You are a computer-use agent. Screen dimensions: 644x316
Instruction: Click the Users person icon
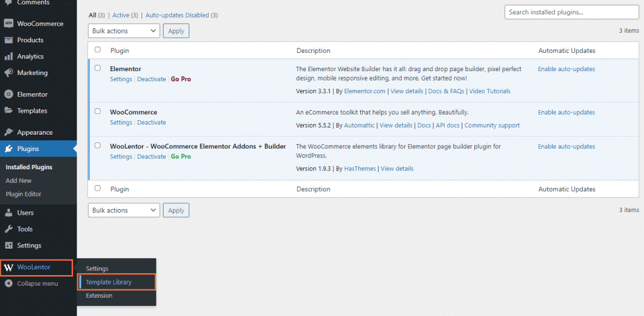coord(8,213)
